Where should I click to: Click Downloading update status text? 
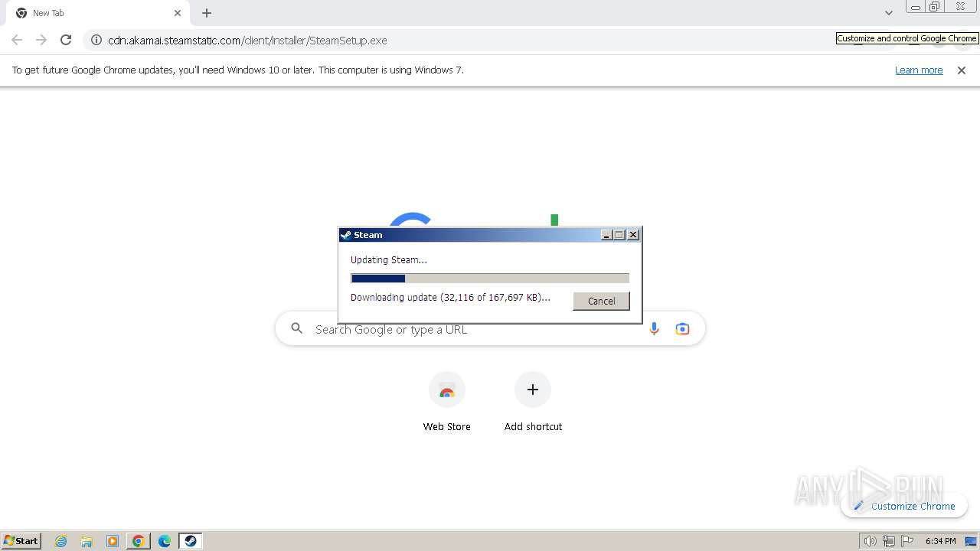[450, 297]
